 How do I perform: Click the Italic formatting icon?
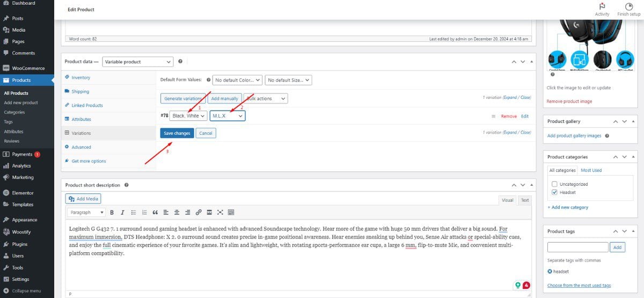pyautogui.click(x=122, y=213)
